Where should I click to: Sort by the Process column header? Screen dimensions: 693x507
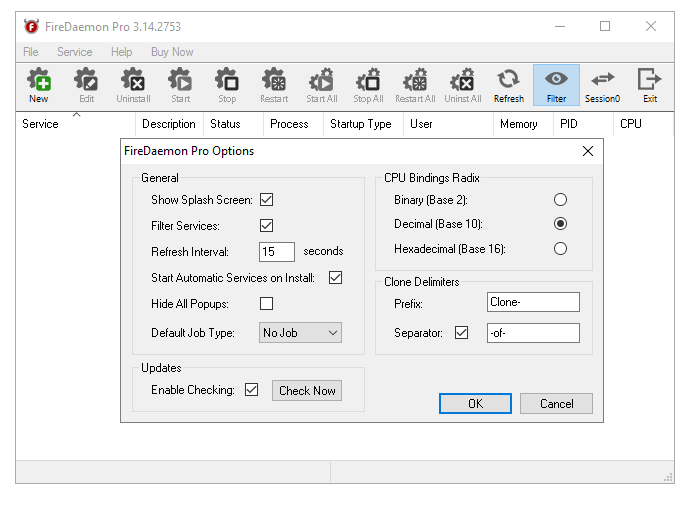(293, 124)
